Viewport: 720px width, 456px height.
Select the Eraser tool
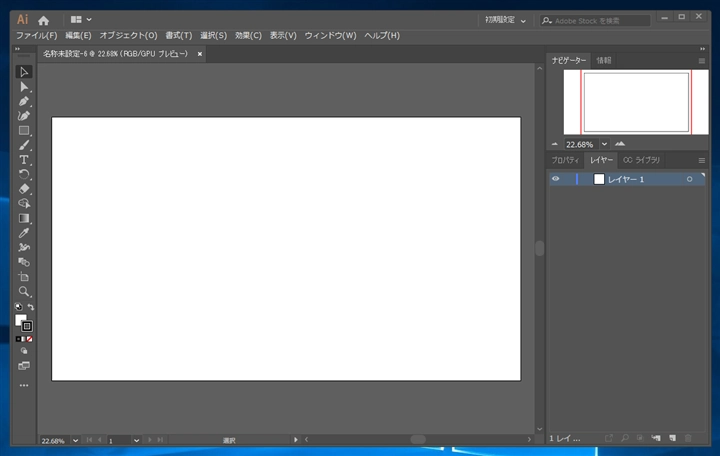pyautogui.click(x=24, y=189)
